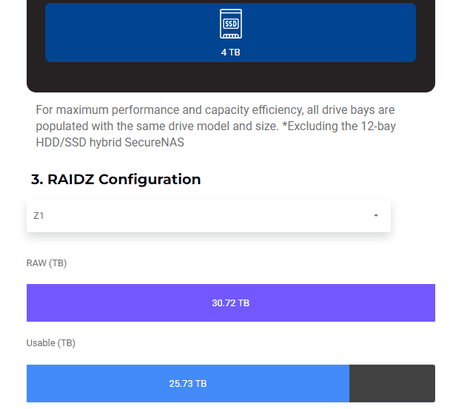Click the HDD/SSD hybrid SecureNAS text
Viewport: 450px width, 409px height.
click(x=110, y=142)
